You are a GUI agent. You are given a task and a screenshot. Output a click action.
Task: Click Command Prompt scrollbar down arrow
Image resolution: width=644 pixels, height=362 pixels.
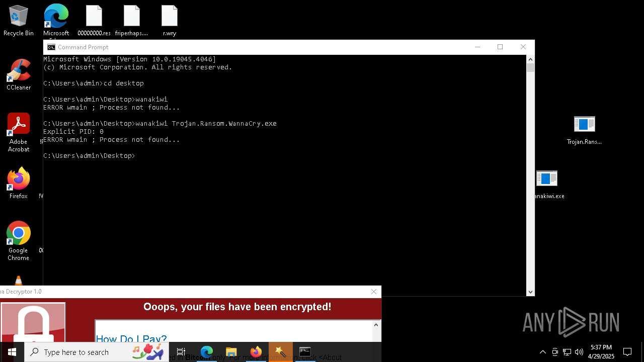(x=530, y=292)
